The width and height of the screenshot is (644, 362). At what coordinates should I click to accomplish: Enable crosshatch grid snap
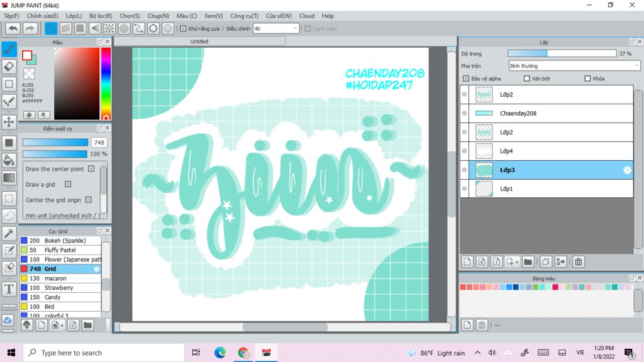(80, 29)
